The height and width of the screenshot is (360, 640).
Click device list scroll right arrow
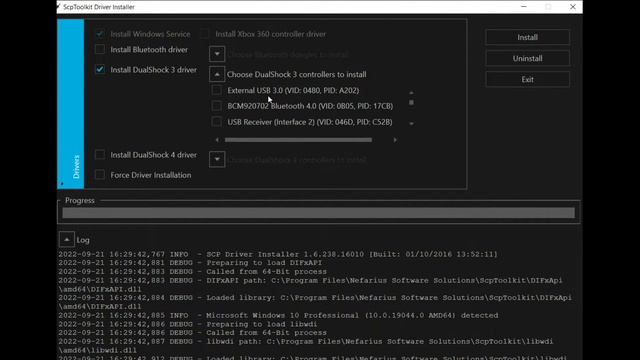coord(395,140)
